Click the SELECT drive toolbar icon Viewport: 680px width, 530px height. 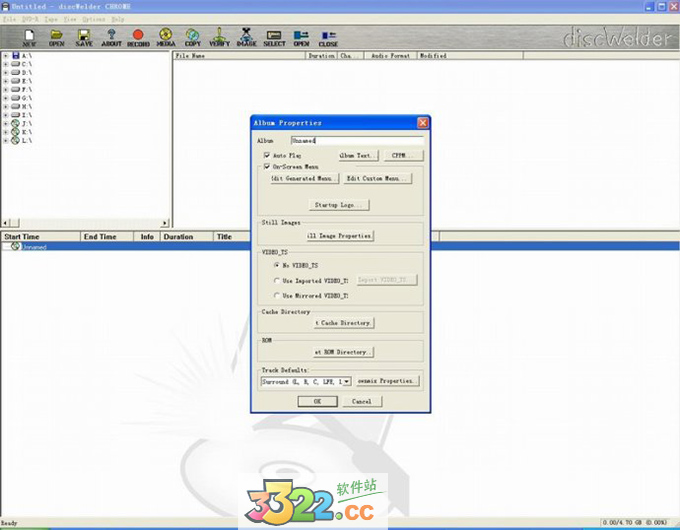click(x=274, y=37)
